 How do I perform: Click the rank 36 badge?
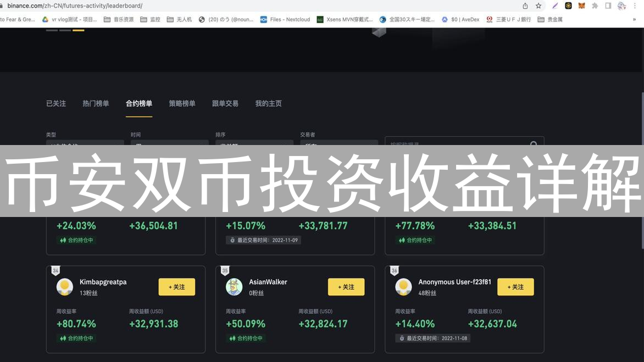click(x=395, y=270)
